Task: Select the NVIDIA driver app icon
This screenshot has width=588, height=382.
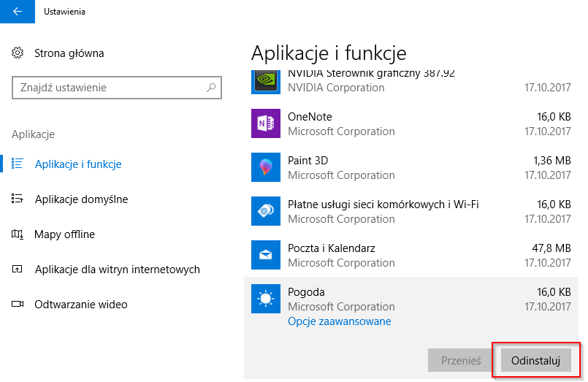Action: click(x=265, y=82)
